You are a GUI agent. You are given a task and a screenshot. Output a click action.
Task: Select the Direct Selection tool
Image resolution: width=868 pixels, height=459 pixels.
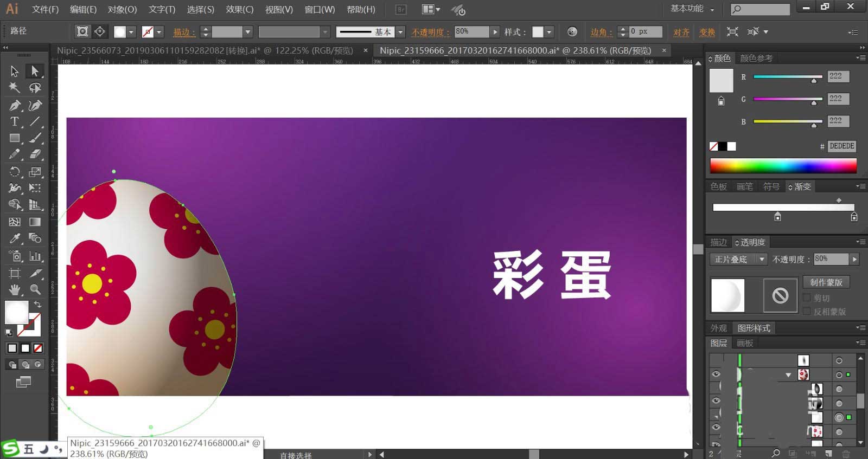(x=35, y=71)
